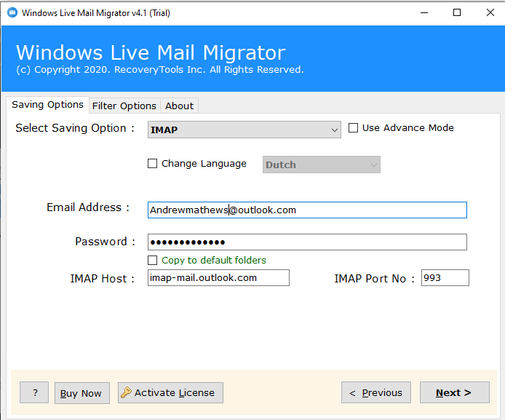Open the Select Saving Option IMAP dropdown
The width and height of the screenshot is (505, 420).
tap(244, 130)
